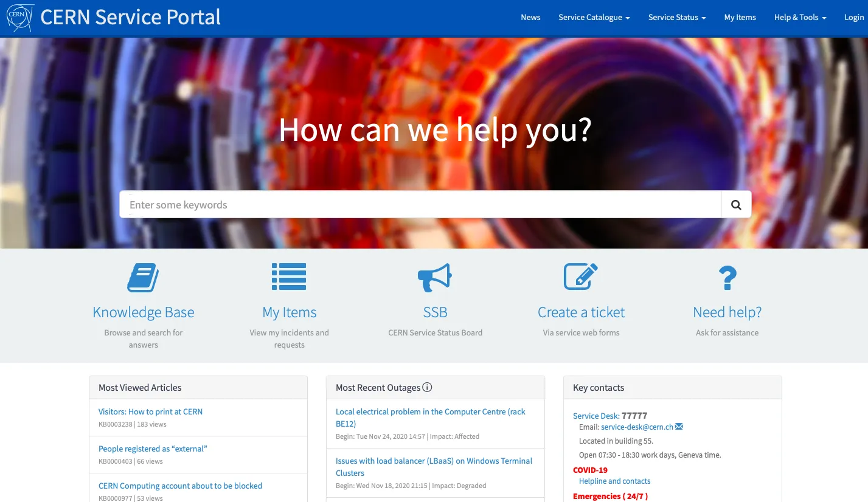Viewport: 868px width, 502px height.
Task: Click the text Located in building 55.
Action: [616, 441]
